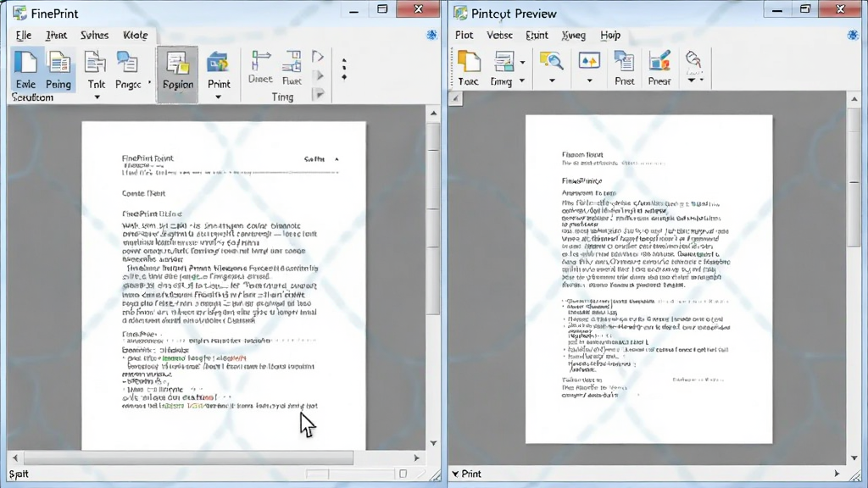Open the Pragec toolbar icon
This screenshot has height=488, width=868.
128,69
